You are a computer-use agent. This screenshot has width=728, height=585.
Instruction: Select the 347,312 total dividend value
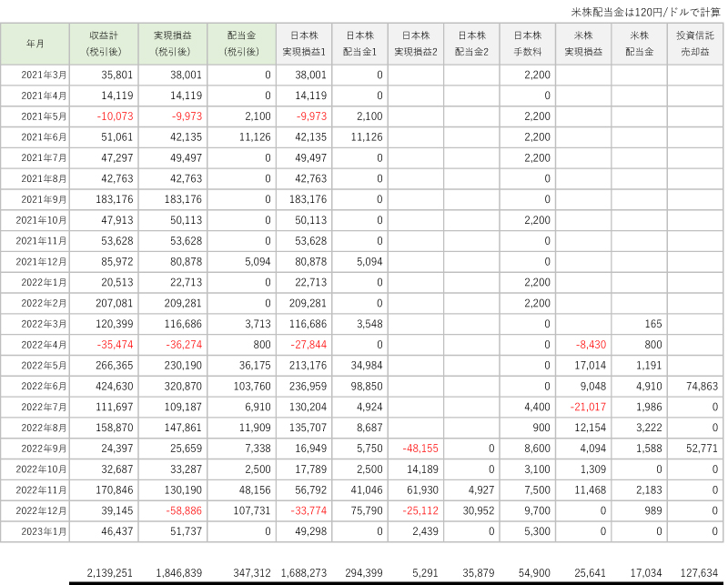pyautogui.click(x=252, y=573)
